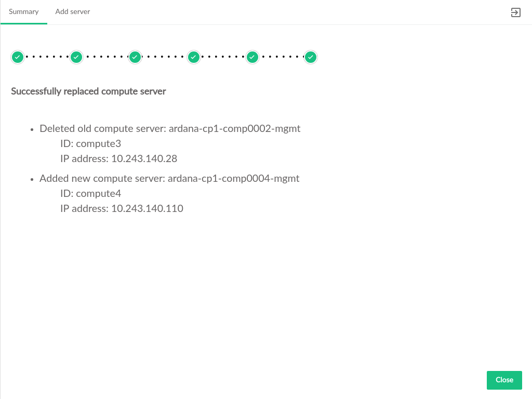Screen dimensions: 532x399
Task: Click the fifth step checkmark in progress tracker
Action: (x=252, y=57)
